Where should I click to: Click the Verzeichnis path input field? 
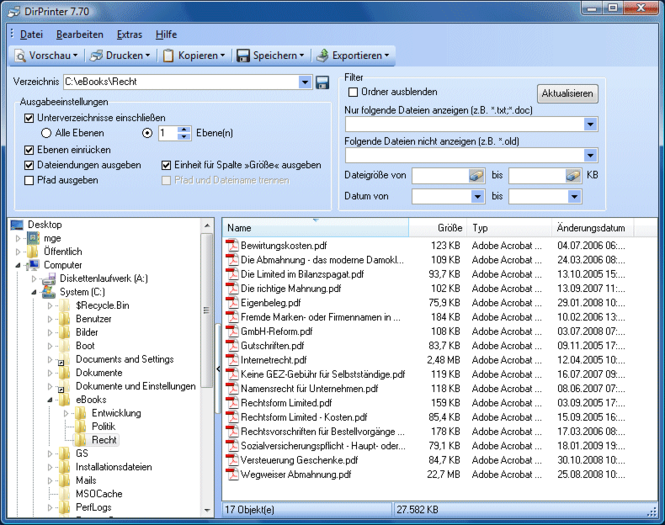click(x=181, y=82)
